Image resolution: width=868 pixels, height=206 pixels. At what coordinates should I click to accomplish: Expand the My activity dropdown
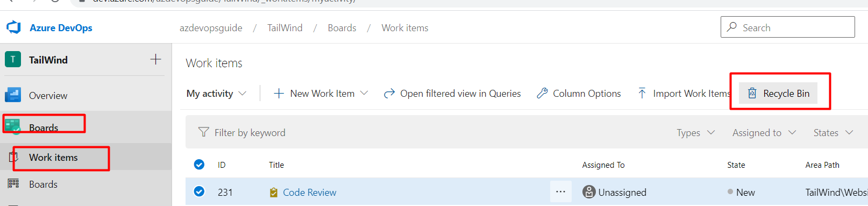click(216, 94)
